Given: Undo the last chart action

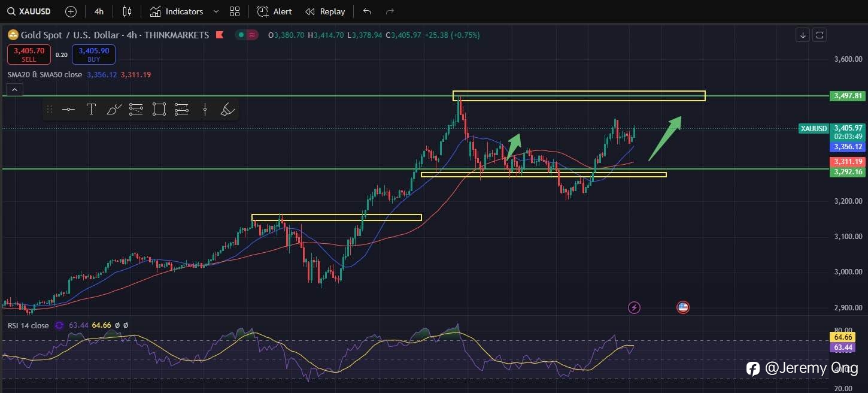Looking at the screenshot, I should [368, 11].
